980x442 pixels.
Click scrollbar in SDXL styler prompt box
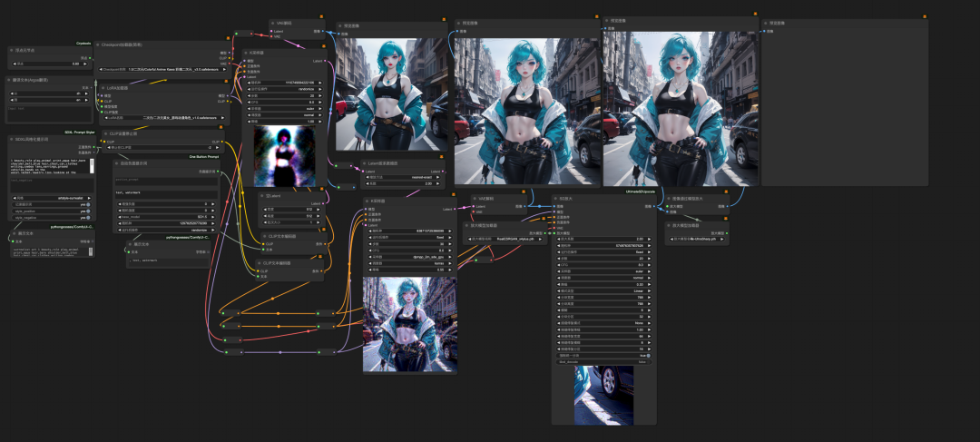point(93,166)
